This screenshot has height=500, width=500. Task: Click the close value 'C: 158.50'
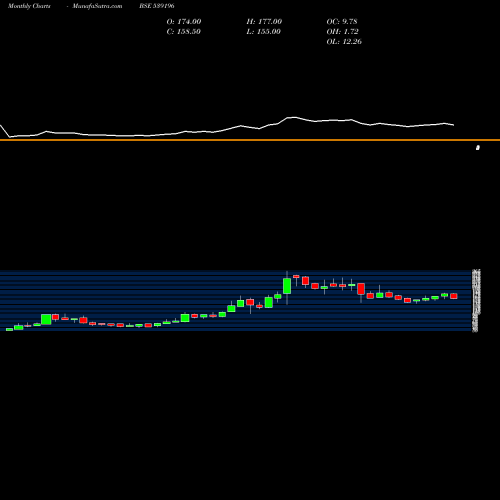[x=183, y=31]
